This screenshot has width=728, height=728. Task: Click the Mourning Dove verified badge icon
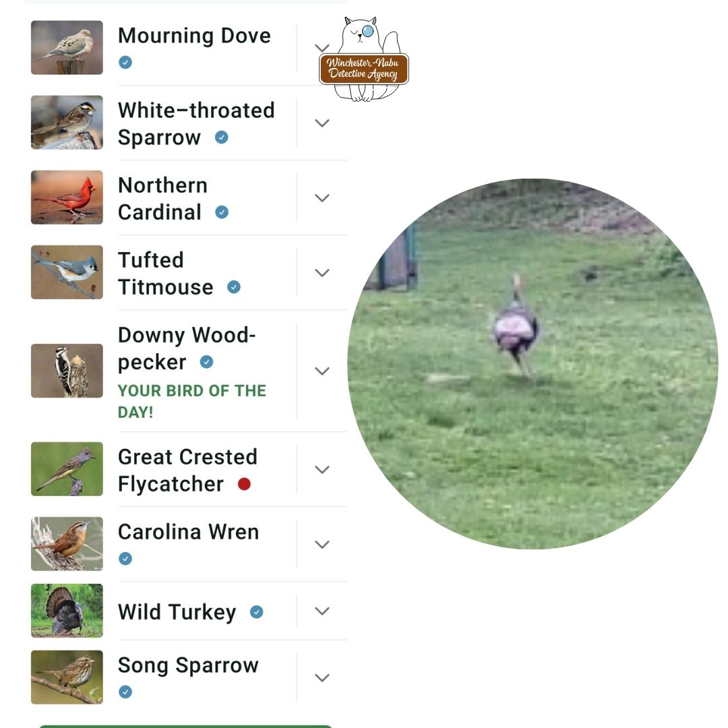pyautogui.click(x=125, y=62)
